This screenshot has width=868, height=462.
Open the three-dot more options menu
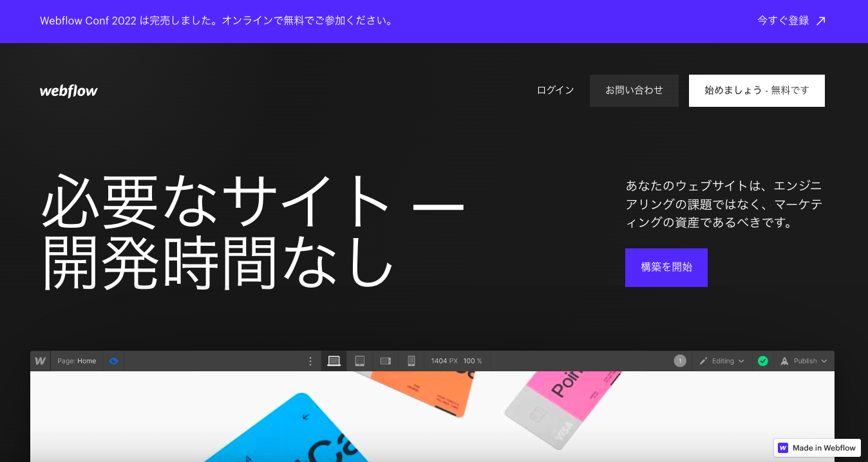tap(310, 361)
